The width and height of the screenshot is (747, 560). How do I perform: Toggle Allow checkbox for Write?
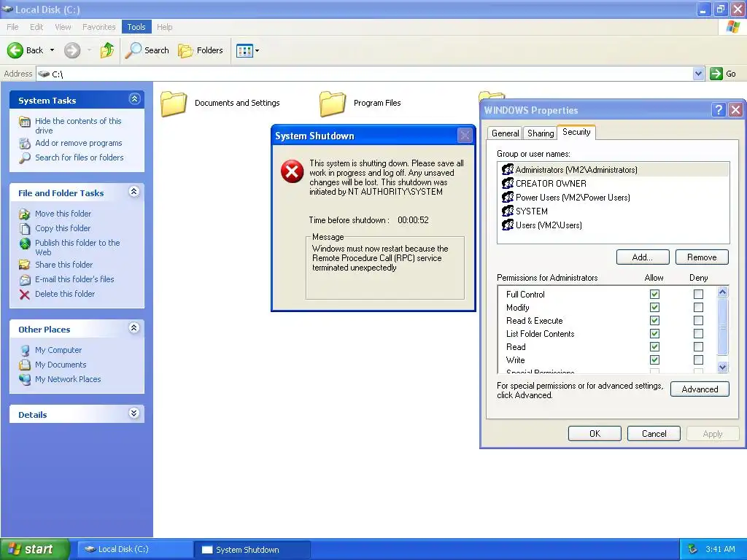654,360
